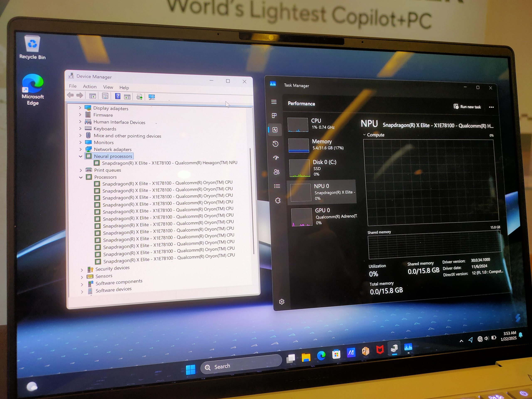The height and width of the screenshot is (399, 532).
Task: Open File Explorer from the taskbar
Action: (306, 357)
